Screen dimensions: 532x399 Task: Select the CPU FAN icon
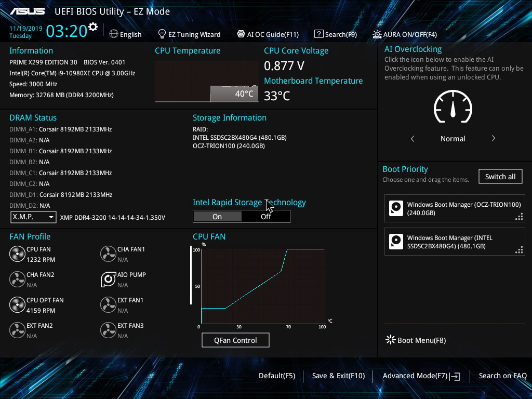pos(17,254)
